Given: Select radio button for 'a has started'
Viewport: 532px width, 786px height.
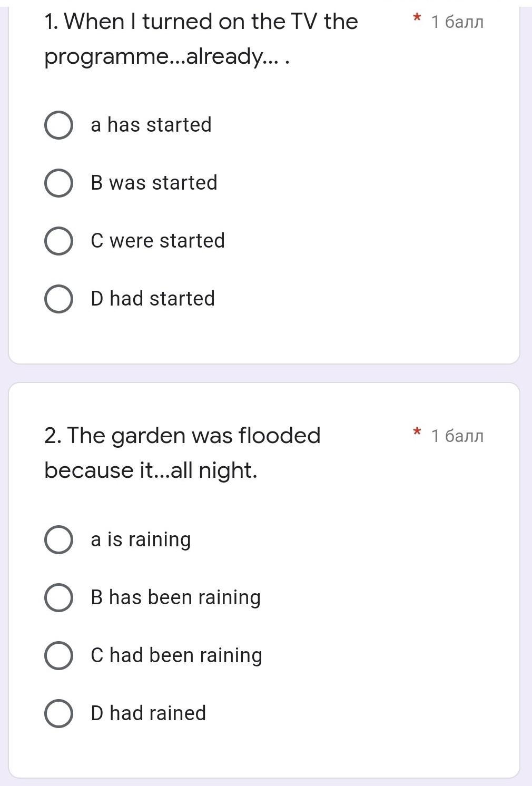Looking at the screenshot, I should click(x=58, y=125).
